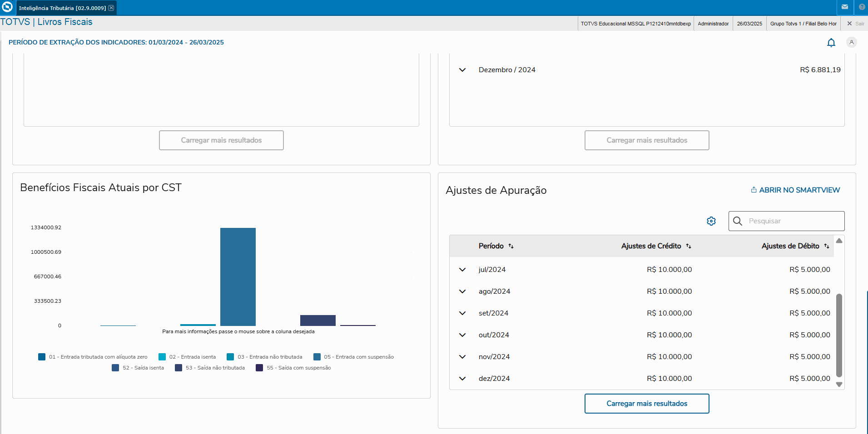Image resolution: width=868 pixels, height=434 pixels.
Task: Click Carregar mais resultados above Benefícios Fiscais chart
Action: coord(221,140)
